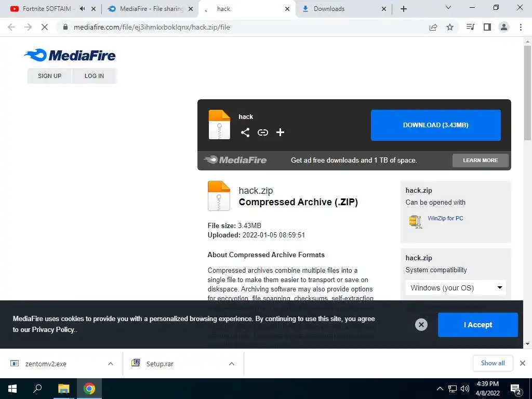This screenshot has width=532, height=399.
Task: Click the SIGN UP button
Action: click(49, 76)
